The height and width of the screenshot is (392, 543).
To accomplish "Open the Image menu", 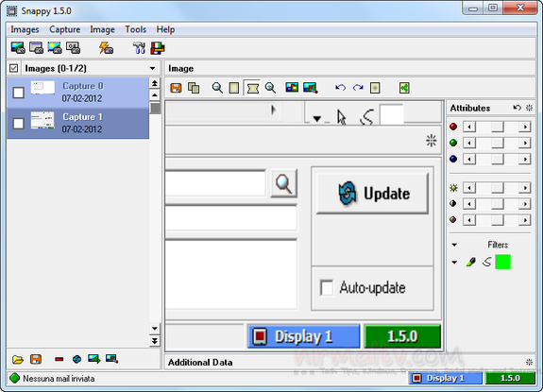I will pyautogui.click(x=102, y=29).
